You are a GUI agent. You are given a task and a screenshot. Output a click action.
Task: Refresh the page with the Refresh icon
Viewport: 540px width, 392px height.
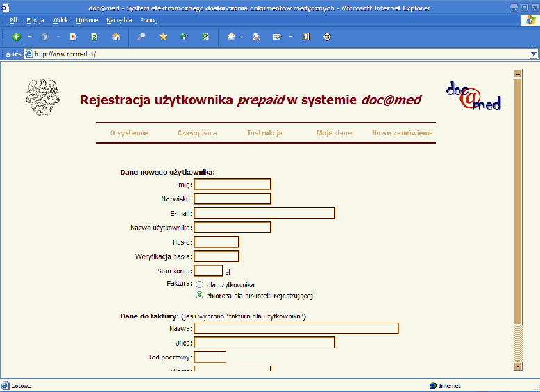pyautogui.click(x=94, y=37)
